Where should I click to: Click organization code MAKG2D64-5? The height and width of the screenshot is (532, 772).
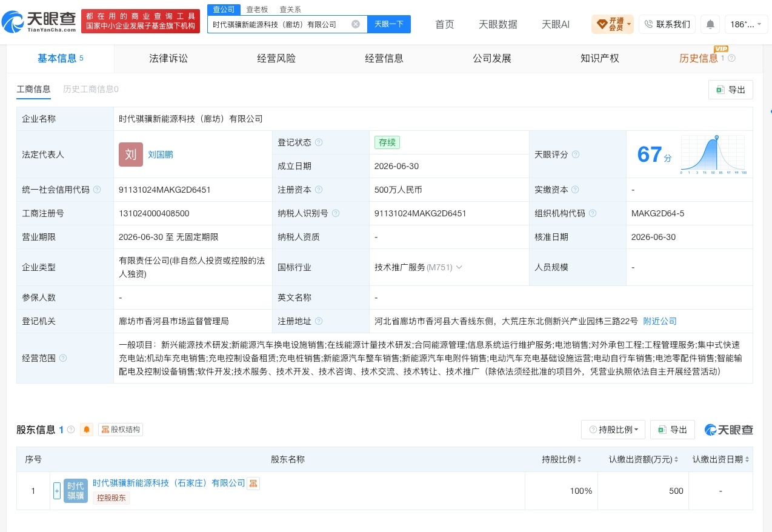pyautogui.click(x=658, y=213)
